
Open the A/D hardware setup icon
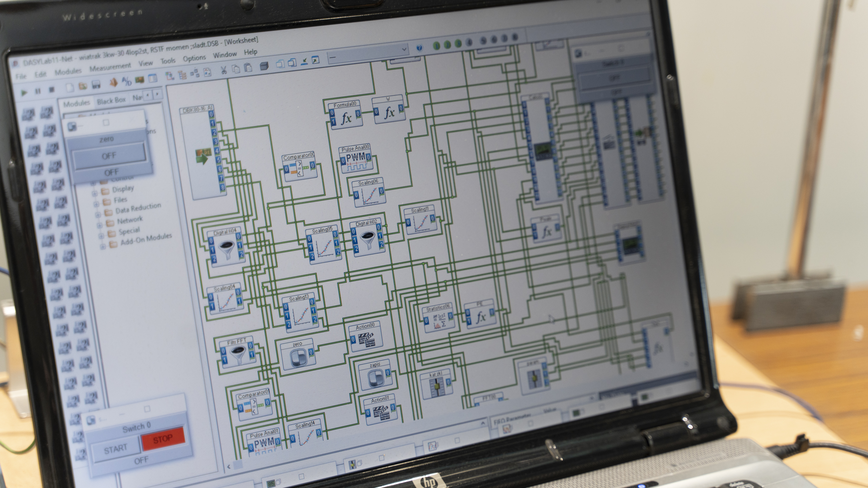click(127, 81)
